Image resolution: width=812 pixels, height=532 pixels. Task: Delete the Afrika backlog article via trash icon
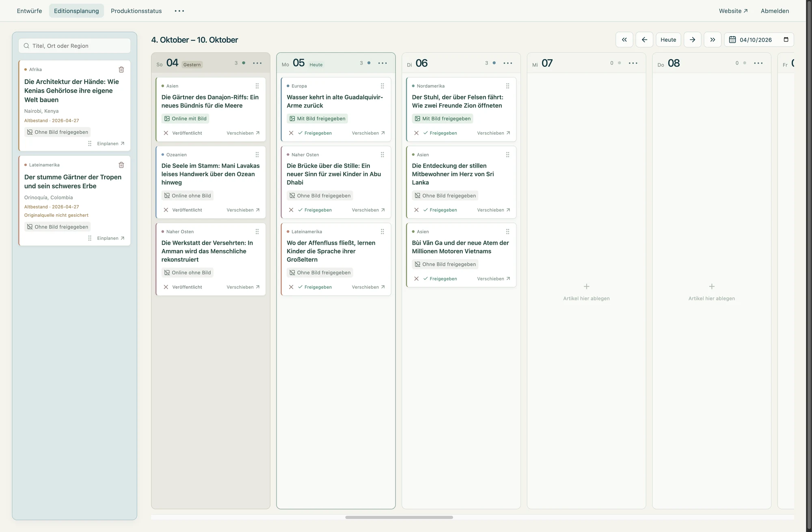[x=121, y=69]
